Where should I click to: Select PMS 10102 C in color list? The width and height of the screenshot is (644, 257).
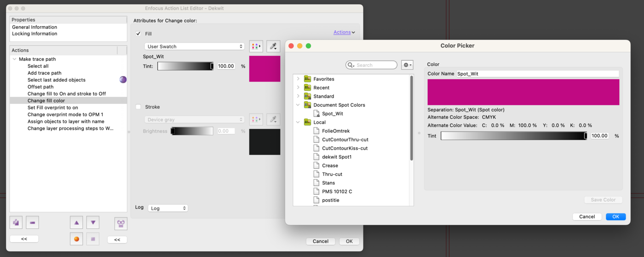pos(337,192)
